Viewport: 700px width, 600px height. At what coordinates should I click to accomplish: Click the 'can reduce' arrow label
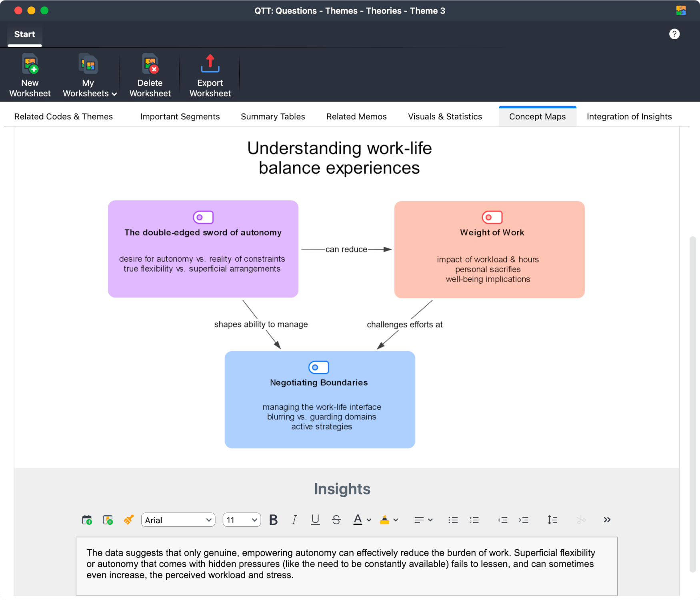coord(346,249)
